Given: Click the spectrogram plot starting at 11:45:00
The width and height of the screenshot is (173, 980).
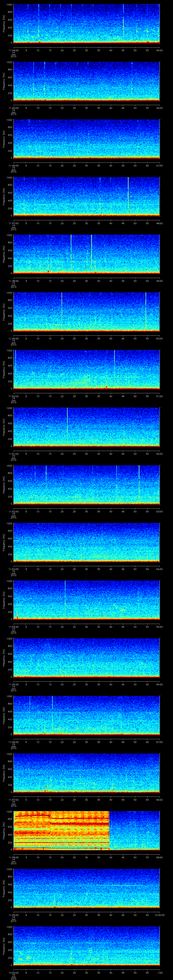Looking at the screenshot, I should tap(86, 81).
